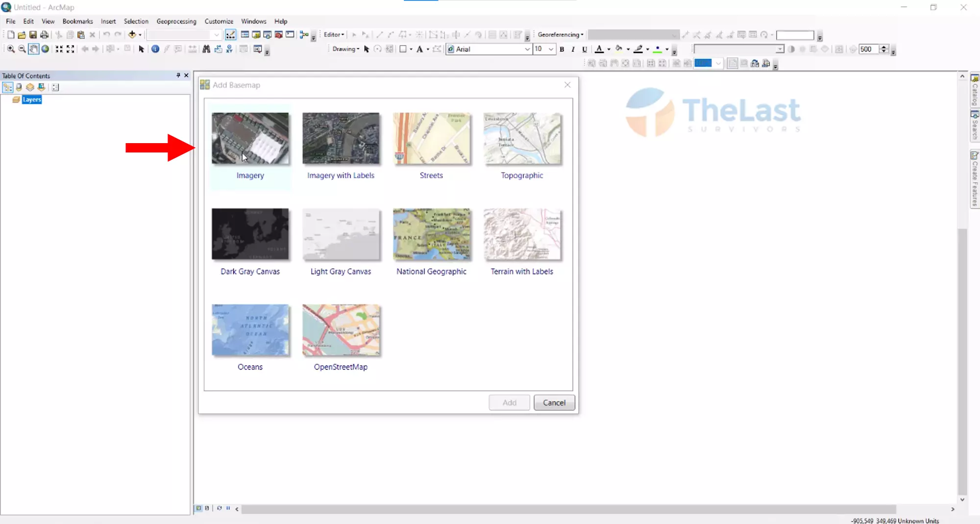
Task: Open the Python window
Action: pyautogui.click(x=290, y=35)
